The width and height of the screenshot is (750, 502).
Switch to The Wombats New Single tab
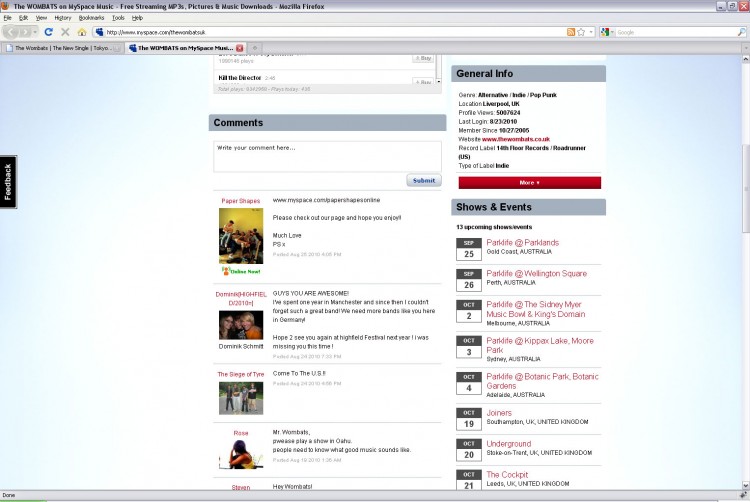62,48
